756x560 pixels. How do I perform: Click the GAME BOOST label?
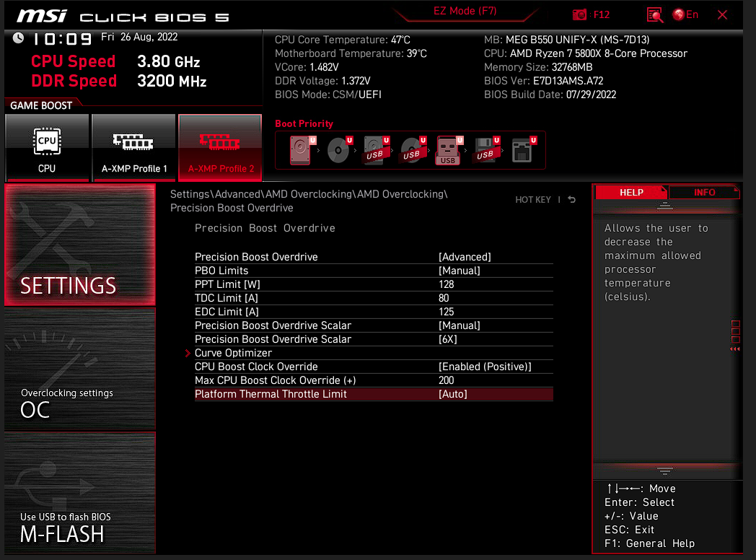tap(41, 105)
